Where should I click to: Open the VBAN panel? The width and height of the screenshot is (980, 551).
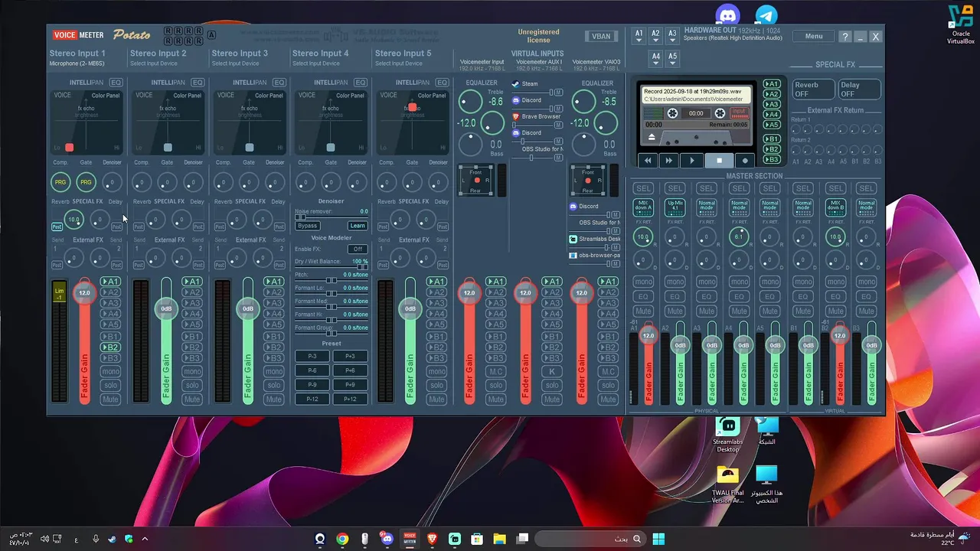(601, 36)
